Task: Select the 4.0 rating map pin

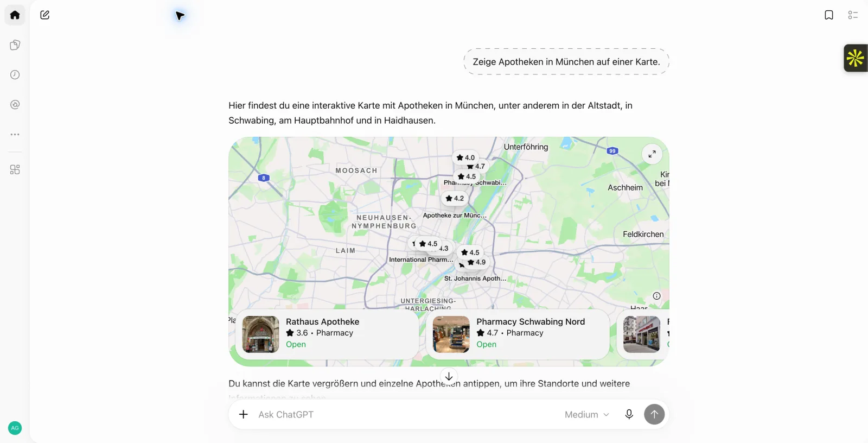Action: (465, 157)
